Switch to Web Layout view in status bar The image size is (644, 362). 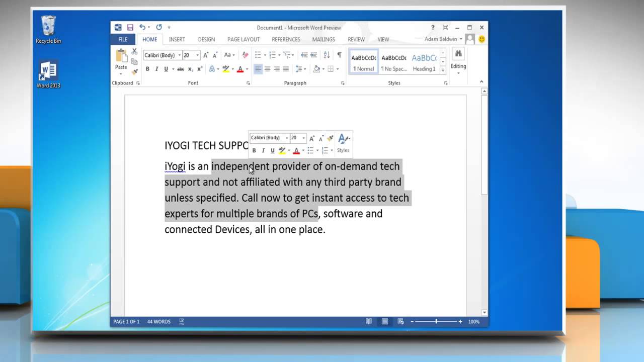[x=401, y=321]
